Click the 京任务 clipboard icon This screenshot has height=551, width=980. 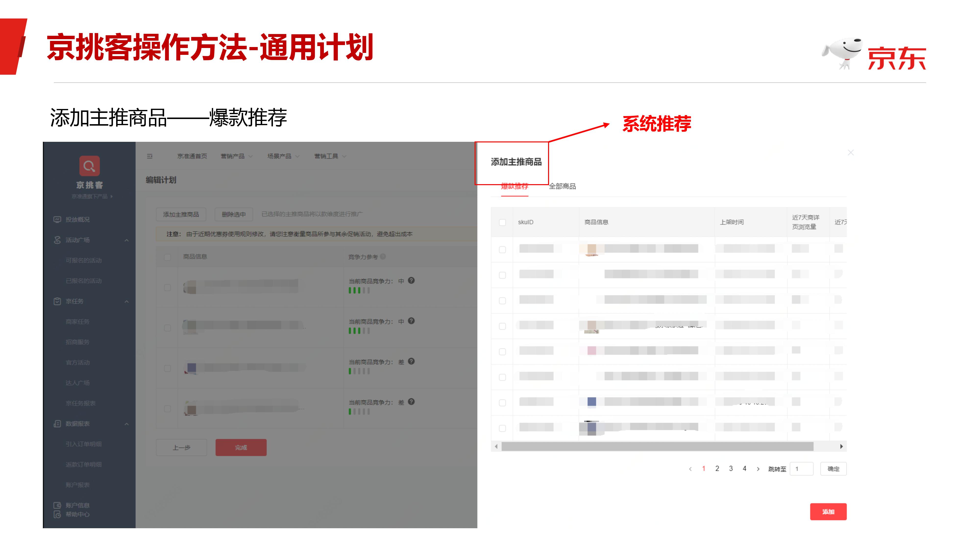(x=57, y=301)
